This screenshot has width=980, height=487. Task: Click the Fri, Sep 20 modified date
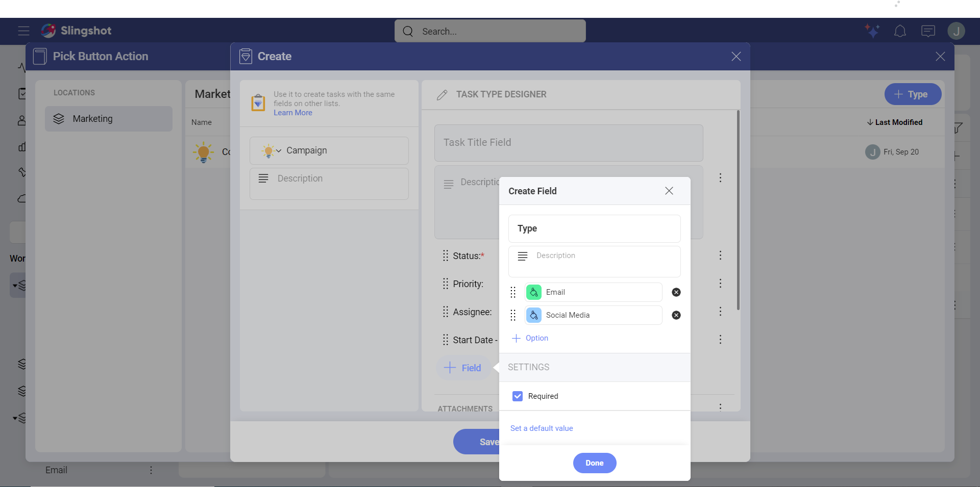(901, 152)
